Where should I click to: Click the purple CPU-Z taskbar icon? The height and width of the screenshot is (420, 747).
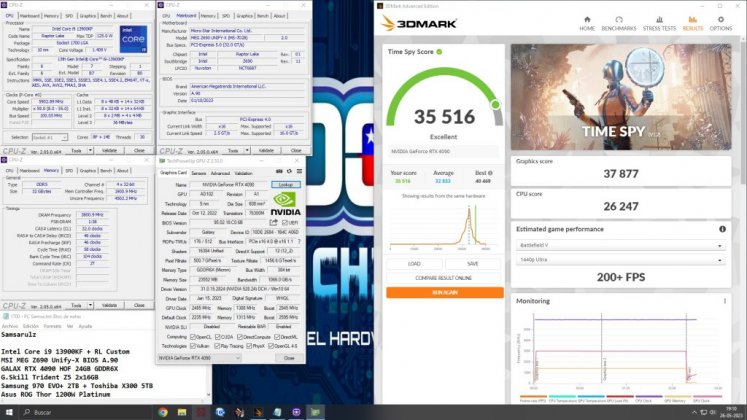tap(296, 412)
